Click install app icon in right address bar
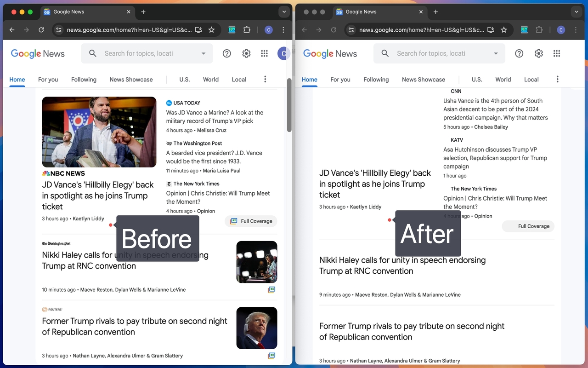Image resolution: width=588 pixels, height=368 pixels. click(491, 30)
